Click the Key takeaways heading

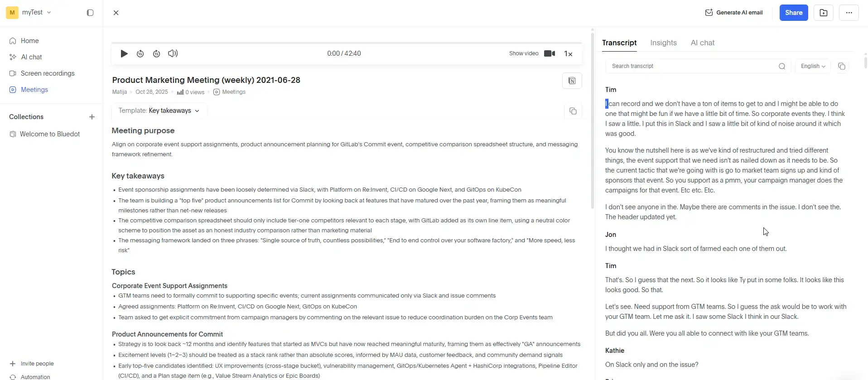pyautogui.click(x=138, y=176)
